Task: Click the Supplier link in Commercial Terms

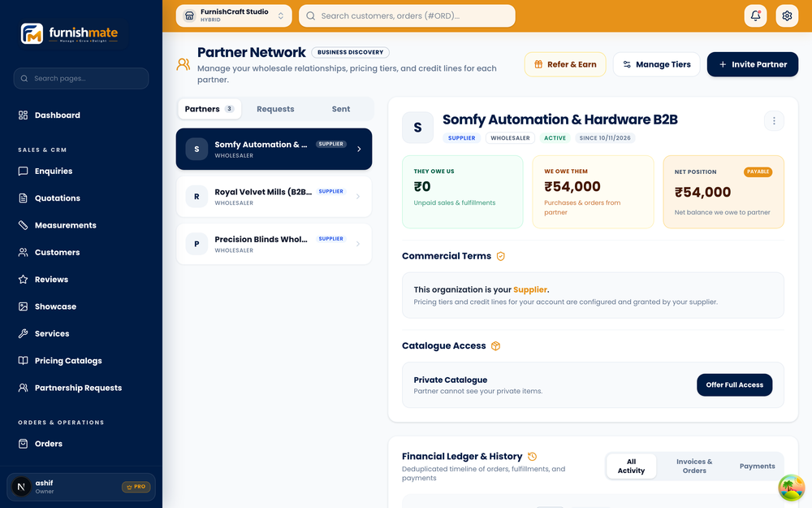Action: pos(529,290)
